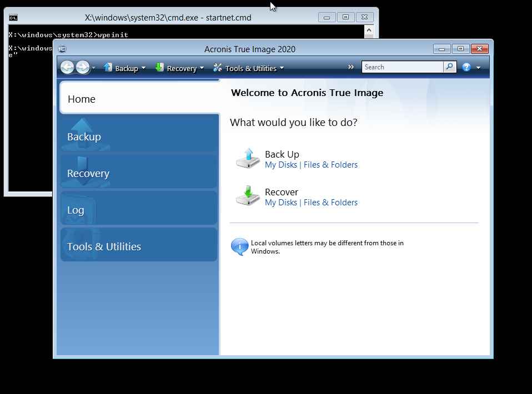Click the info bubble icon

pos(239,246)
